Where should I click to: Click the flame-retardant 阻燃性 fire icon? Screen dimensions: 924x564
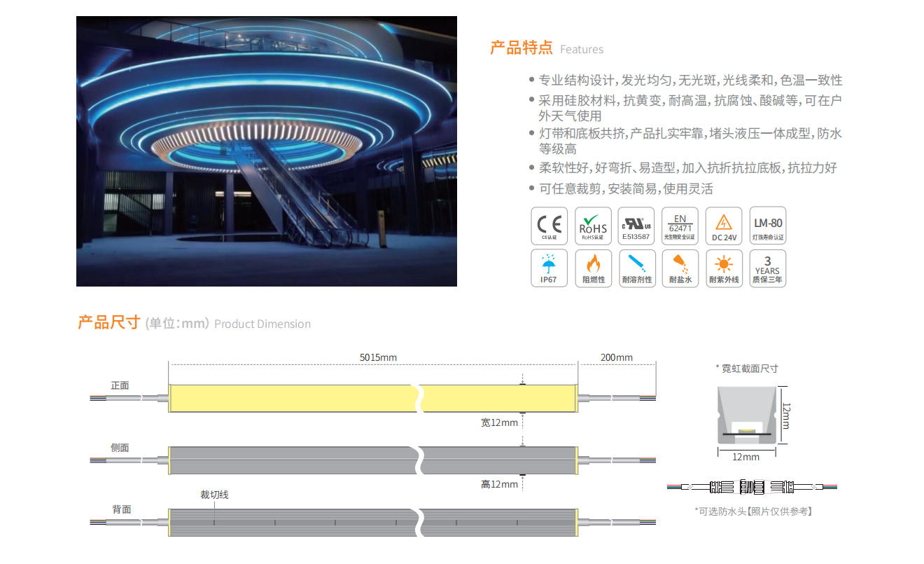(593, 269)
